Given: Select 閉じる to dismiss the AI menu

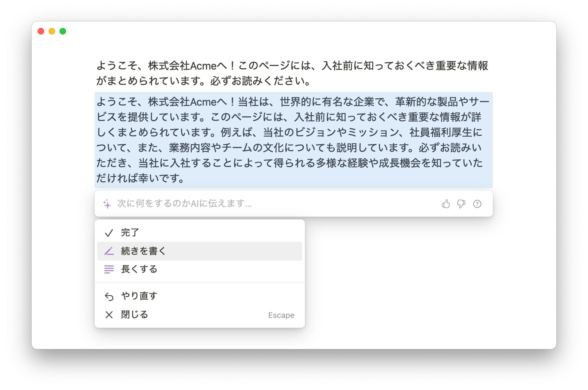Looking at the screenshot, I should (x=134, y=315).
